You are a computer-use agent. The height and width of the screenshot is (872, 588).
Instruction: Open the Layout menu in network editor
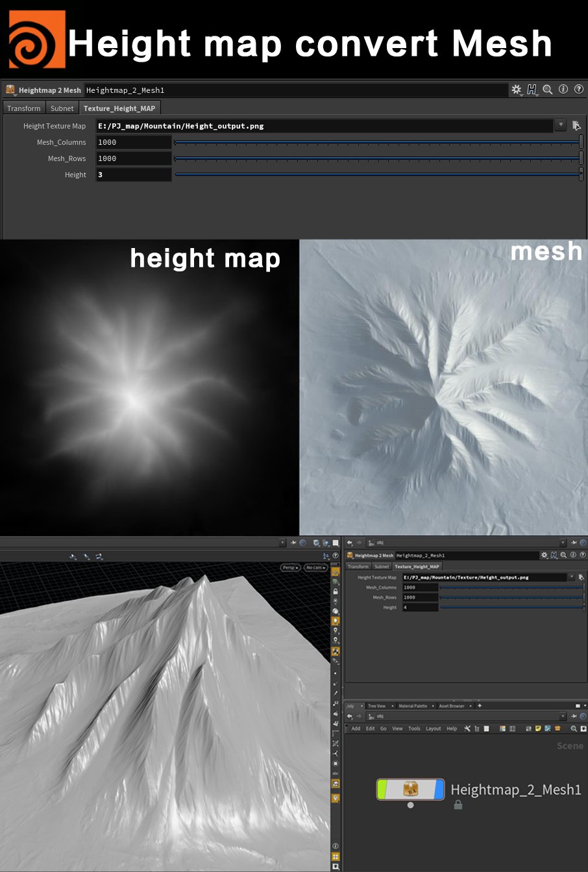click(x=434, y=729)
